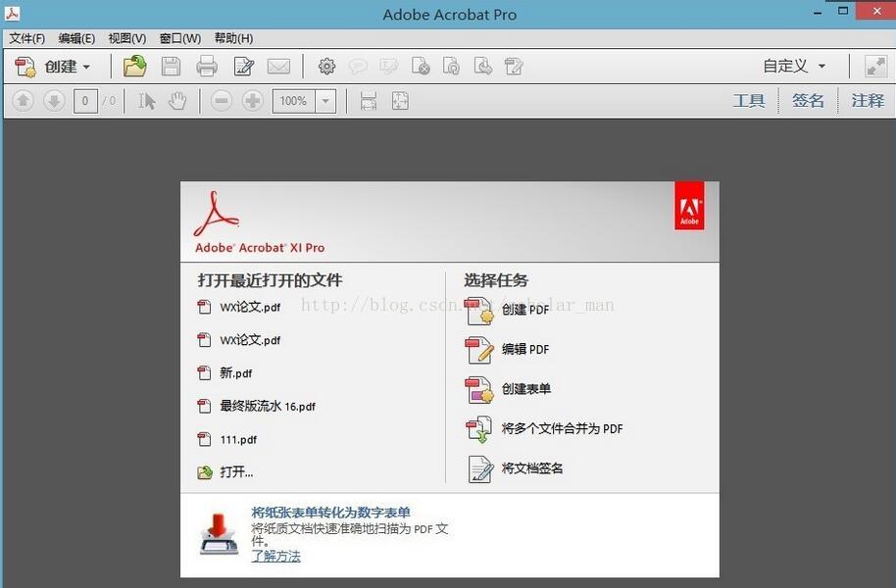Select the Hand pan tool
The height and width of the screenshot is (588, 896).
pyautogui.click(x=177, y=101)
